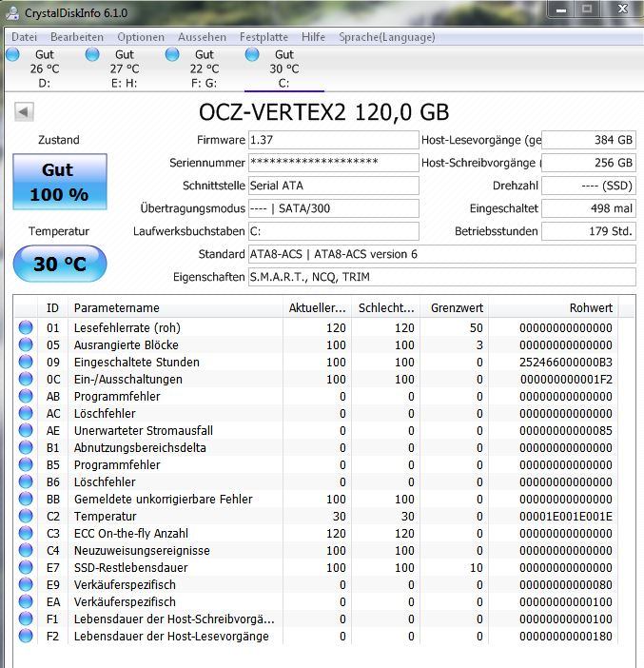Click the status orb of Unerwarteter Stromausfall row
The height and width of the screenshot is (668, 644).
tap(26, 430)
